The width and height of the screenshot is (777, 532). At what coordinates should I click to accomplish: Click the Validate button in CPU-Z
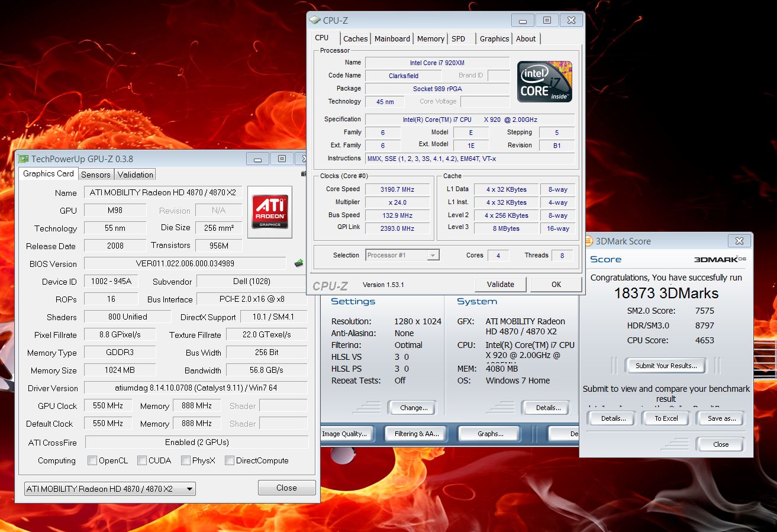tap(501, 284)
